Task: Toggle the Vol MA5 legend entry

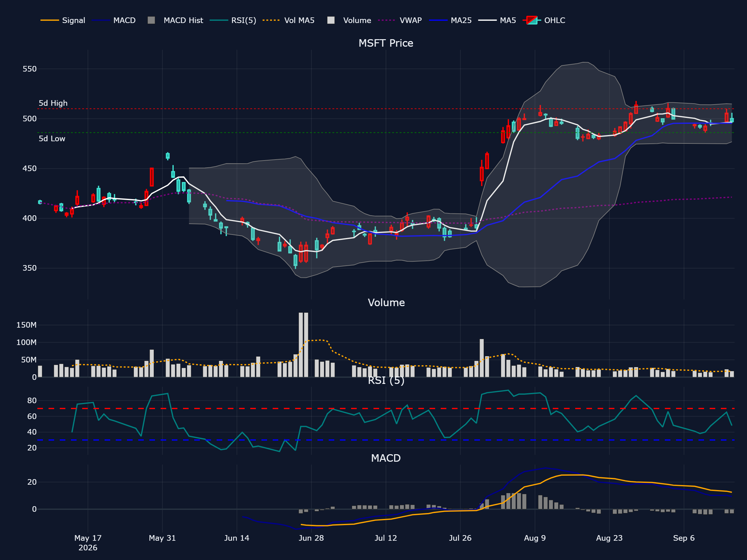Action: point(289,20)
